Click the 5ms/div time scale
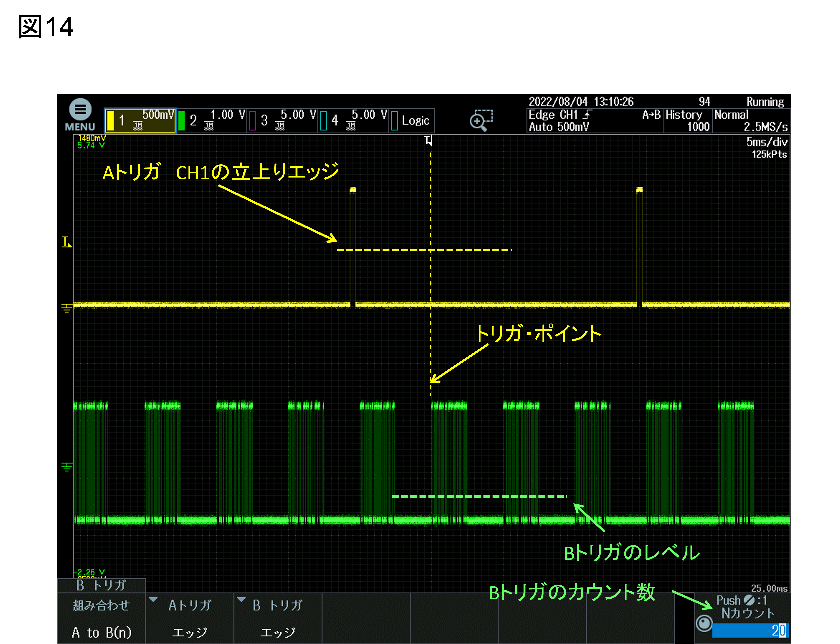This screenshot has width=840, height=644. (x=767, y=142)
